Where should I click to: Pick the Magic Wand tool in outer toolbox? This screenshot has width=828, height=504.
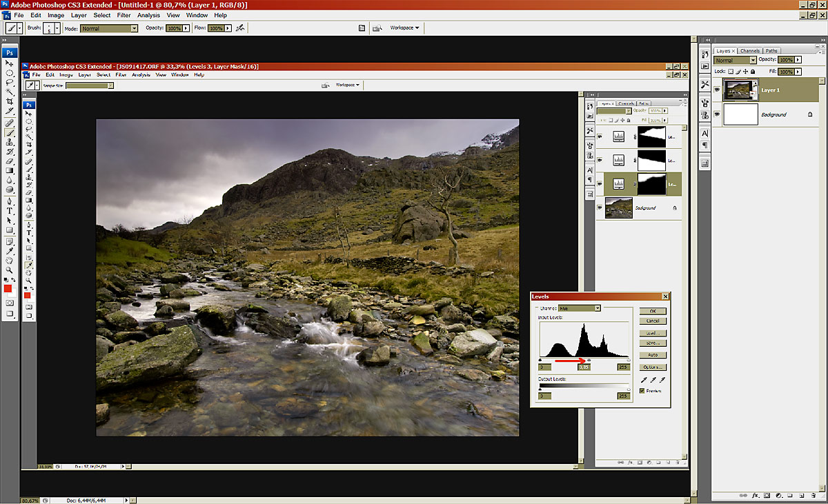point(10,92)
